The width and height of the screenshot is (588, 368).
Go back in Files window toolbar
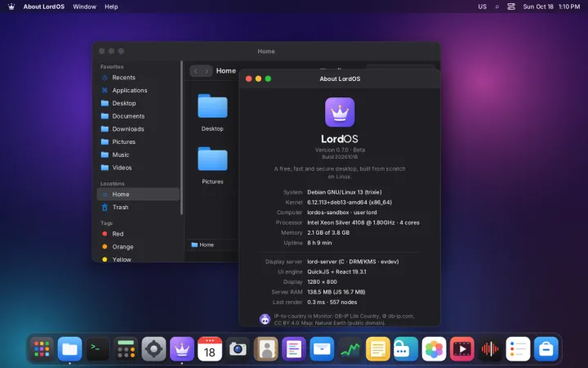(x=195, y=71)
